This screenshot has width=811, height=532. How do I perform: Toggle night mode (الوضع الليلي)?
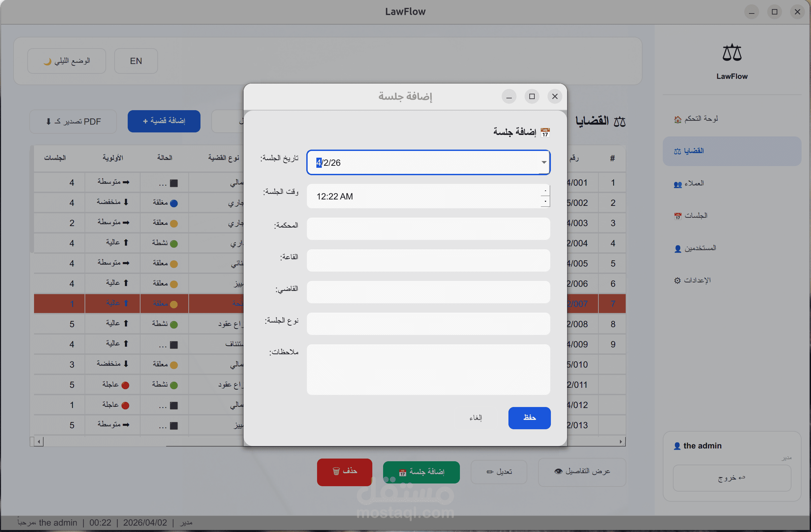click(67, 61)
